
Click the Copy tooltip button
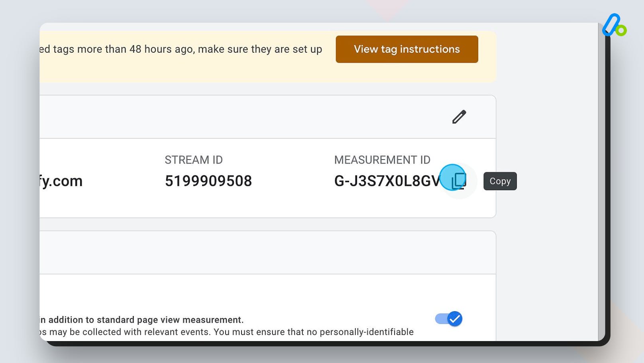pos(500,181)
